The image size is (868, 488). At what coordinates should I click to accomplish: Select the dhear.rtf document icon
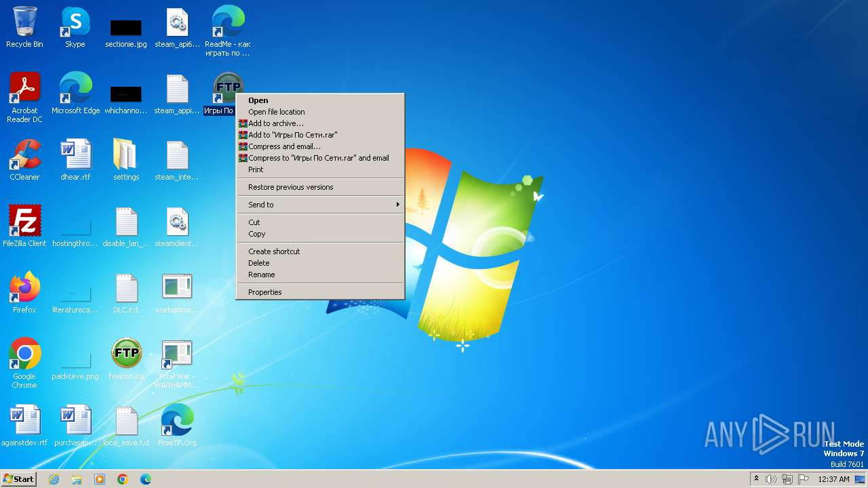click(75, 160)
